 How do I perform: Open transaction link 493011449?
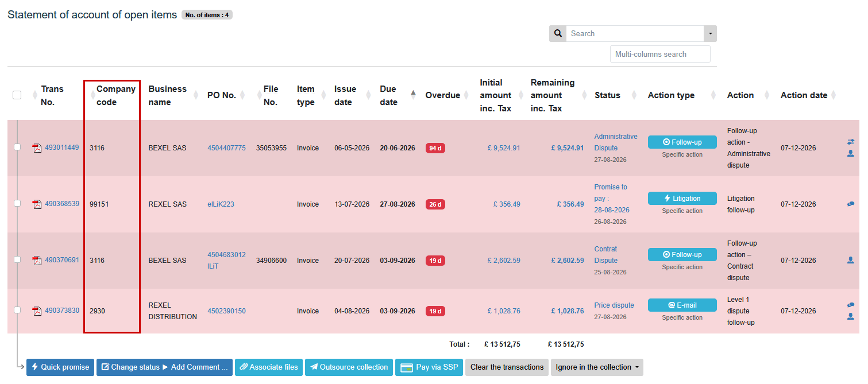(x=62, y=148)
